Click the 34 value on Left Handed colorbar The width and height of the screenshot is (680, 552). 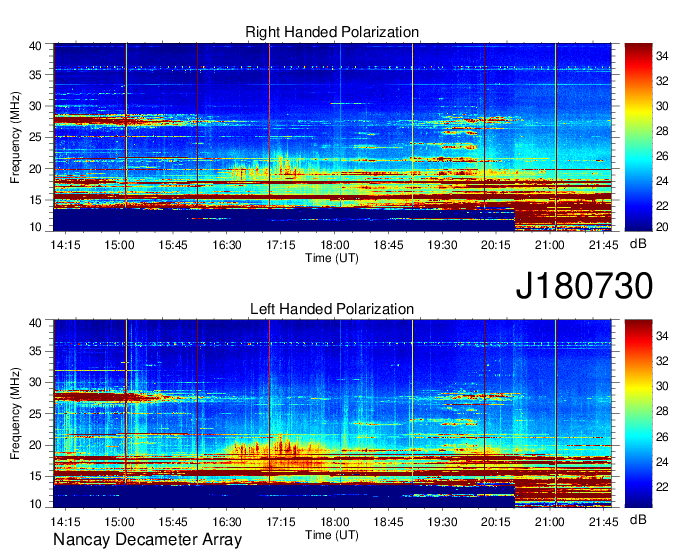[x=662, y=336]
